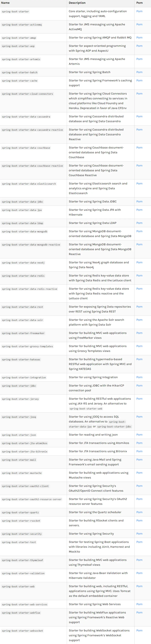Open Pom link for spring-boot-starter-data-jpa
Image resolution: width=151 pixels, height=644 pixels.
[139, 210]
